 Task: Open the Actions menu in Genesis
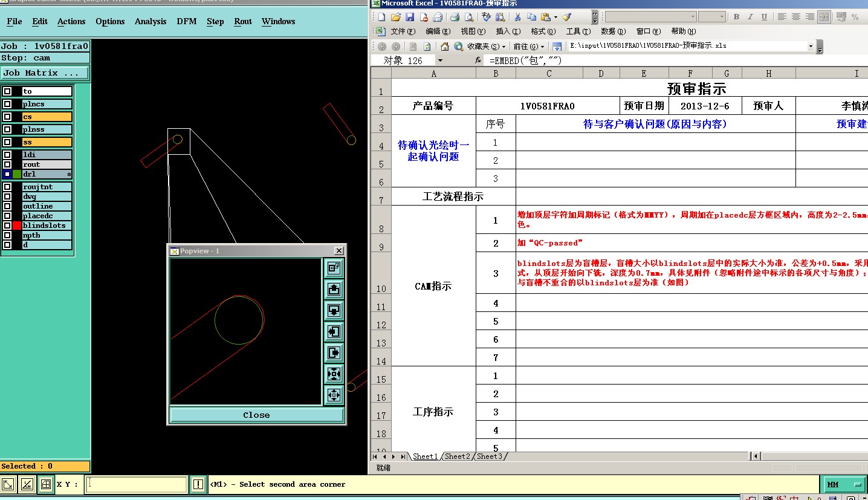point(71,21)
